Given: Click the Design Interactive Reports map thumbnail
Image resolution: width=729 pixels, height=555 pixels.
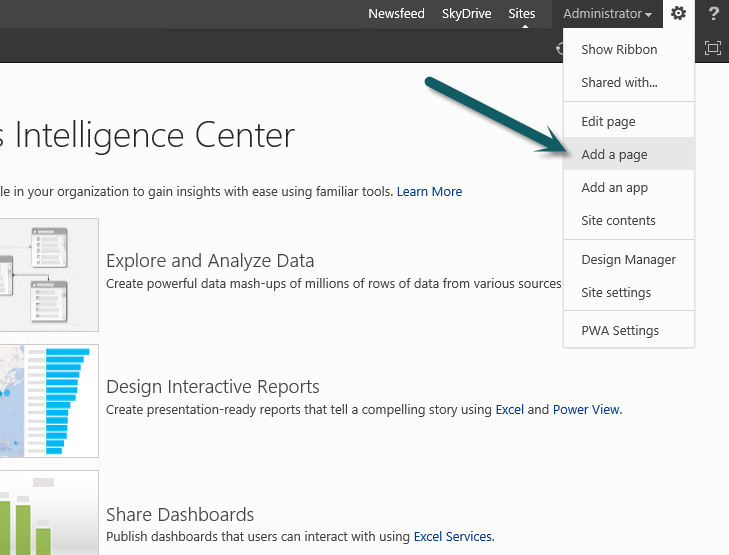Looking at the screenshot, I should point(49,401).
